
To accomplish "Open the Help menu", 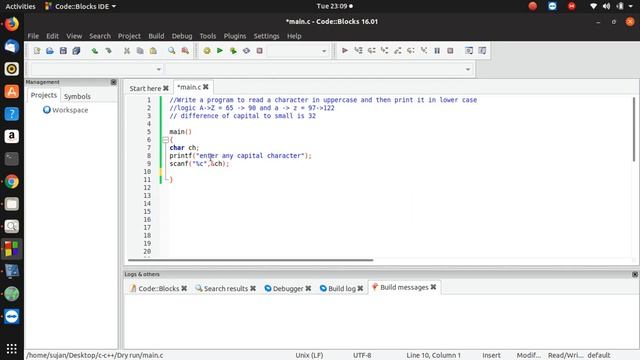I will pos(294,36).
